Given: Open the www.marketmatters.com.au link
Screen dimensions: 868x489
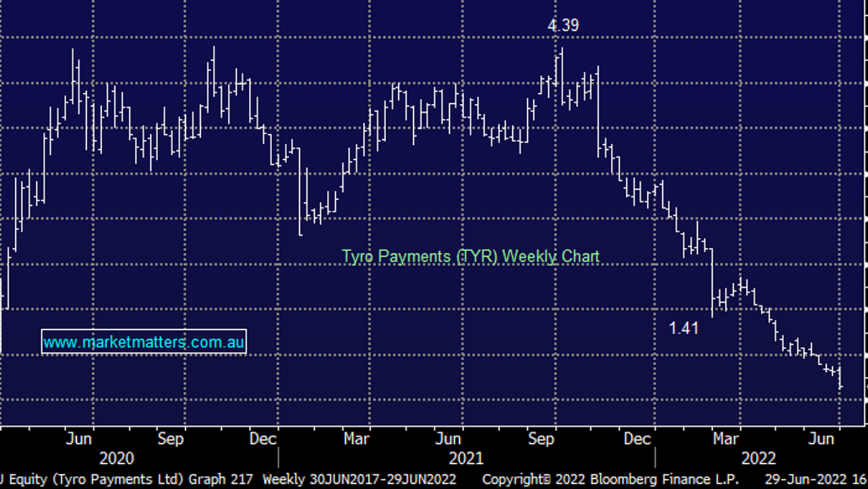Looking at the screenshot, I should 144,342.
